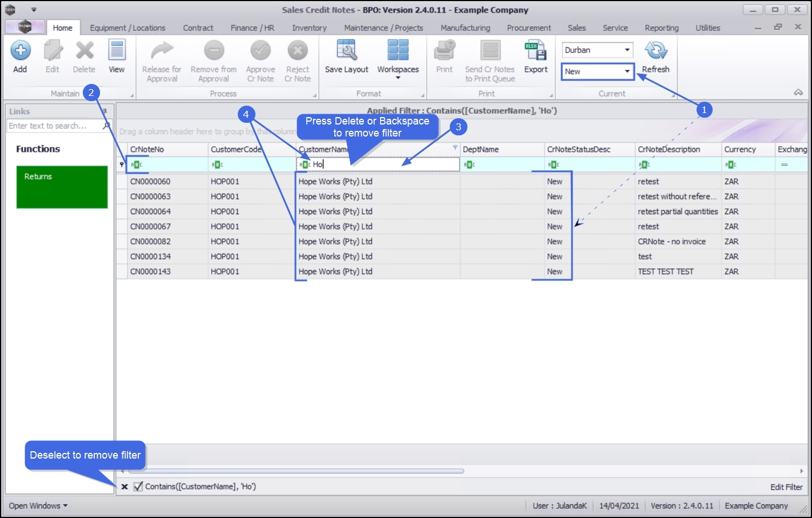Click the filter condition icon under DeptName

(469, 164)
